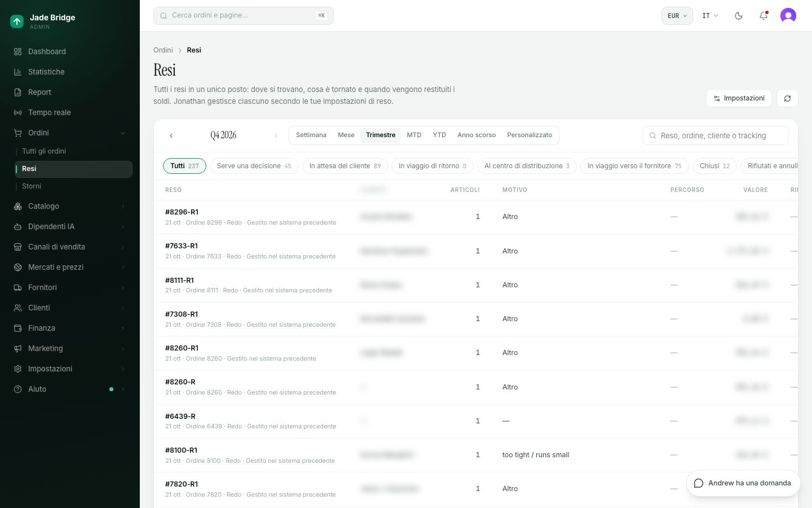Click the Jade Bridge logo icon
Image resolution: width=812 pixels, height=508 pixels.
point(17,21)
